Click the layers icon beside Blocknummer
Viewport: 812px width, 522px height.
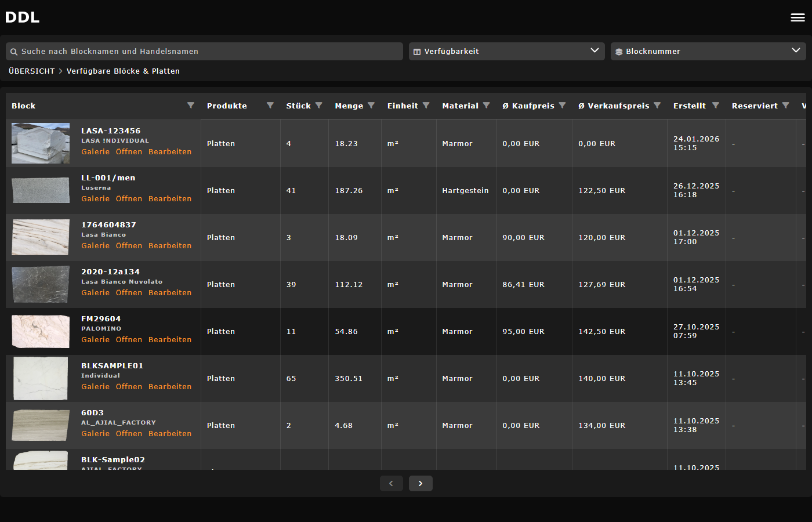[618, 51]
